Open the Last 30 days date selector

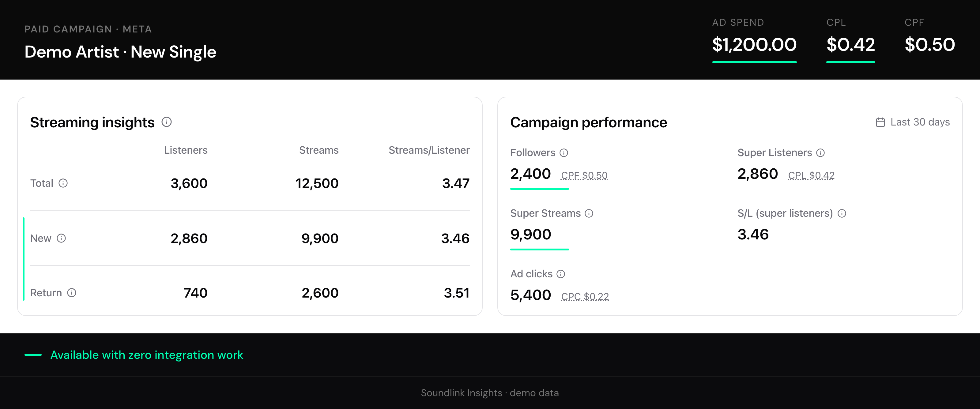coord(913,122)
